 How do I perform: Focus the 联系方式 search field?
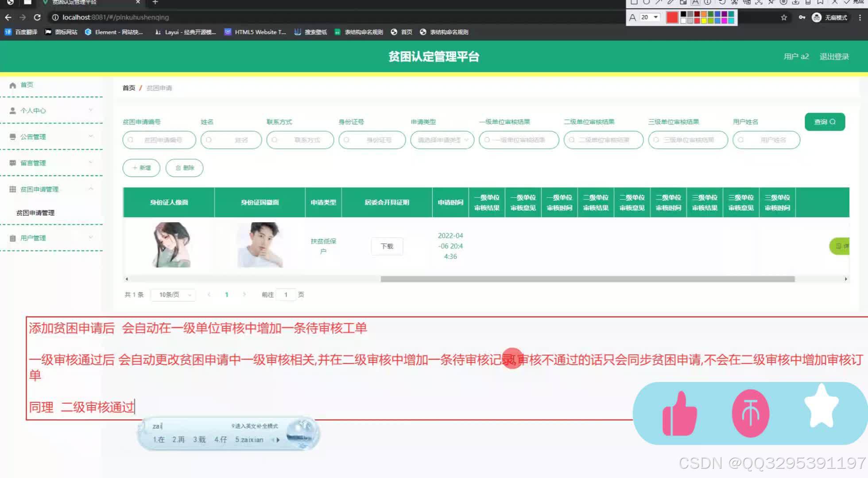[x=300, y=140]
